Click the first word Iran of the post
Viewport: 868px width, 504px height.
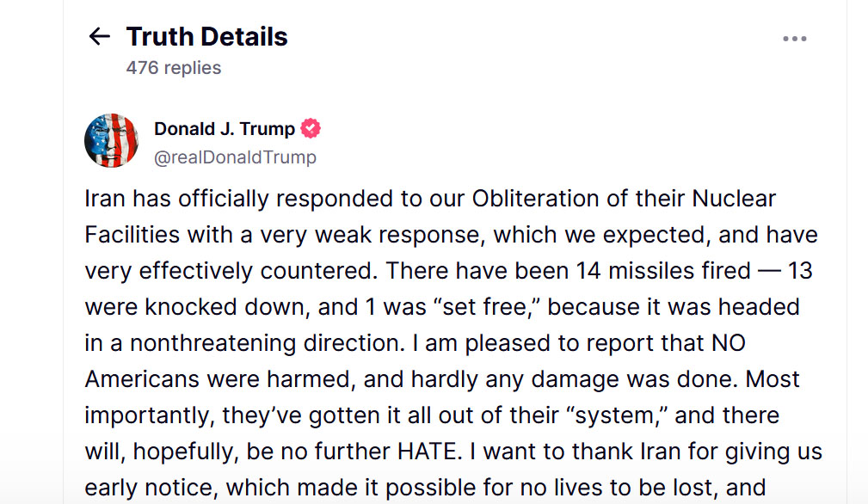coord(105,199)
